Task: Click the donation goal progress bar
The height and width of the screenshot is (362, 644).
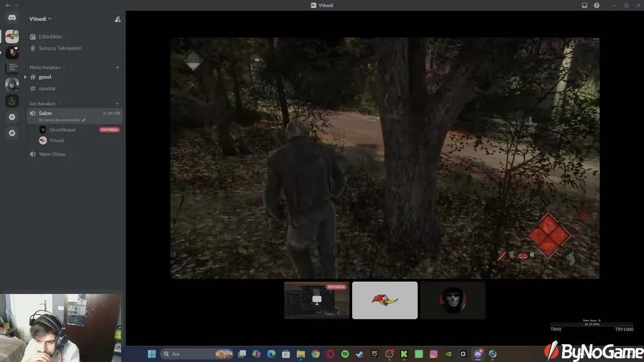Action: [592, 325]
